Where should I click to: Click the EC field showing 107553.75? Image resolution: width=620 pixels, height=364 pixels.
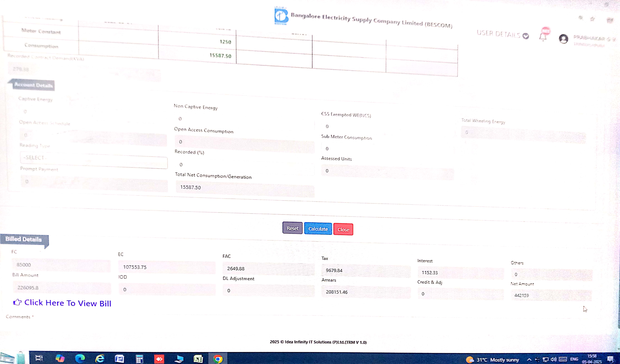(x=167, y=268)
